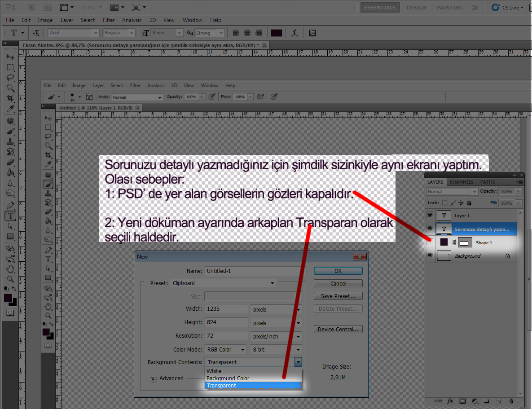Image resolution: width=532 pixels, height=409 pixels.
Task: Click the text orientation toggle icon
Action: 36,33
